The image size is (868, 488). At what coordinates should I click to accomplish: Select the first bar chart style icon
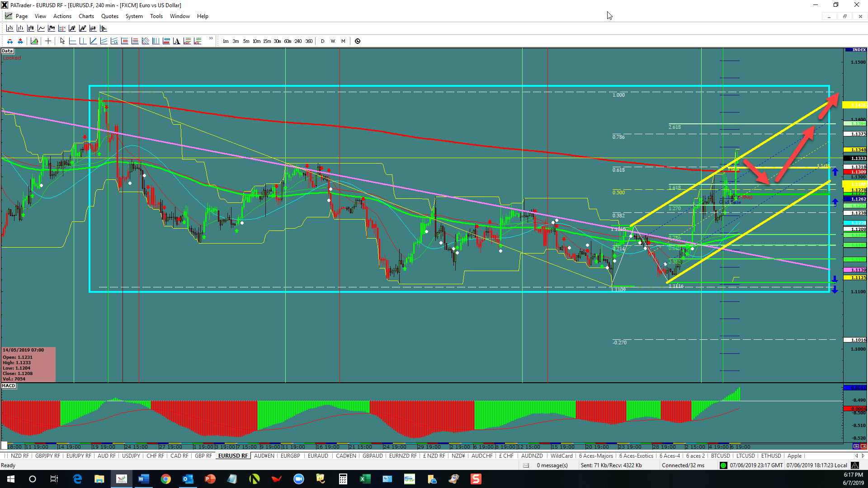(x=9, y=28)
